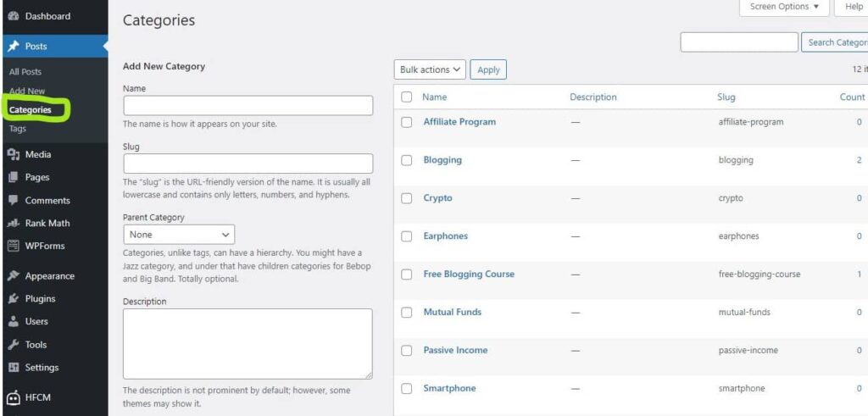This screenshot has height=416, width=868.
Task: Open the Settings sliders icon
Action: pyautogui.click(x=14, y=368)
